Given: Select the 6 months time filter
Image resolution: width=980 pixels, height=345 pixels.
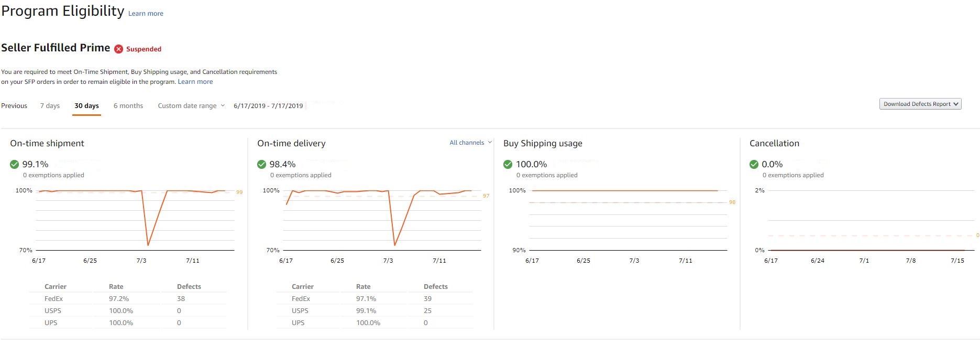Looking at the screenshot, I should tap(128, 105).
